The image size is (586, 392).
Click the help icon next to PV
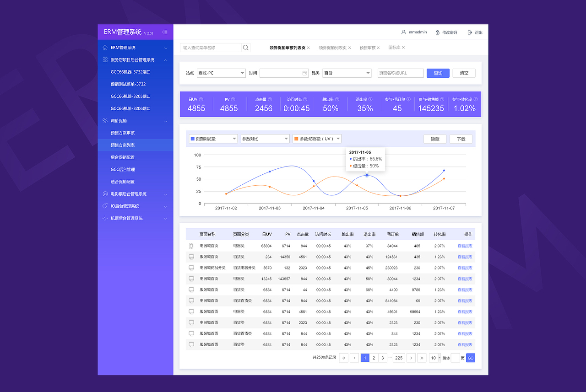click(x=233, y=99)
